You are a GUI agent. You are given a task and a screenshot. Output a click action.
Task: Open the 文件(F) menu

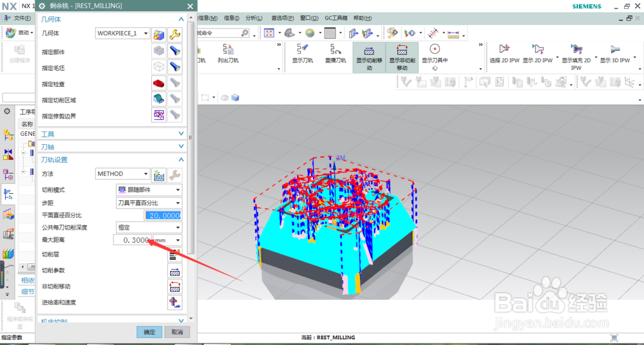click(x=22, y=18)
